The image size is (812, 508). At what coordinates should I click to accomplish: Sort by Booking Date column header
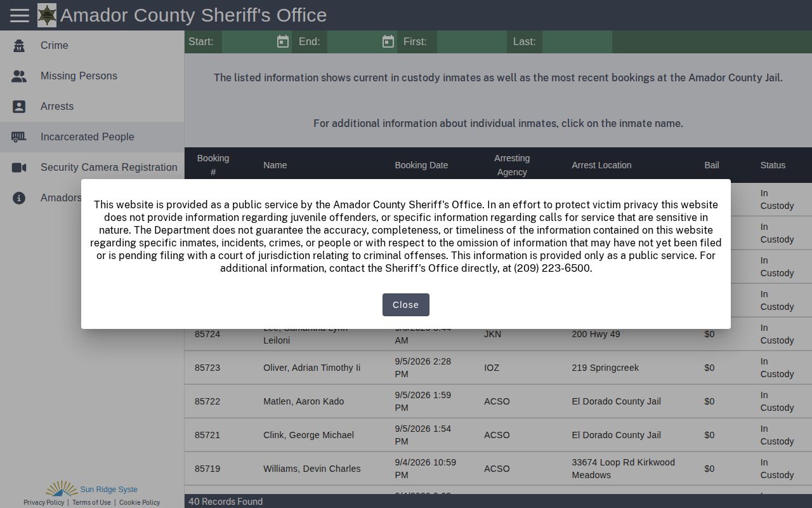point(421,165)
